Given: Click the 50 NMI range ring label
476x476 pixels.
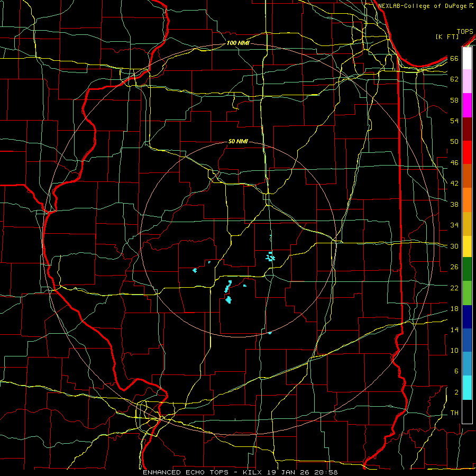Looking at the screenshot, I should pos(237,141).
